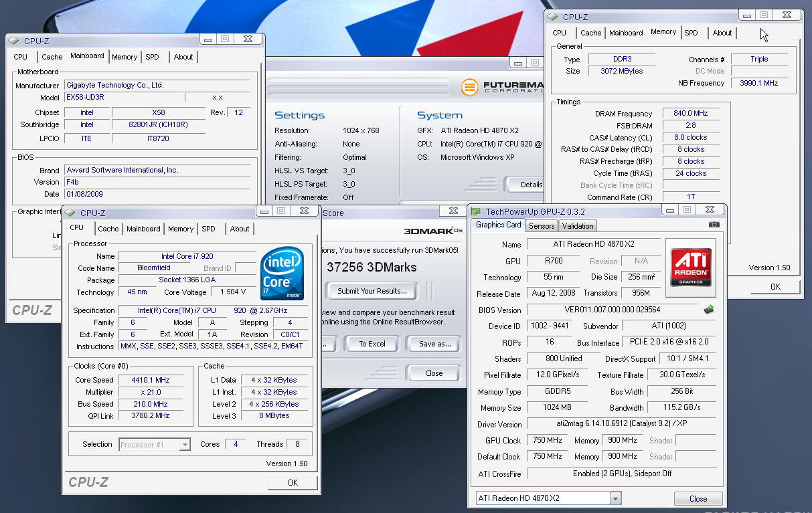
Task: Close the 3DMark score dialog with Close button
Action: (433, 373)
